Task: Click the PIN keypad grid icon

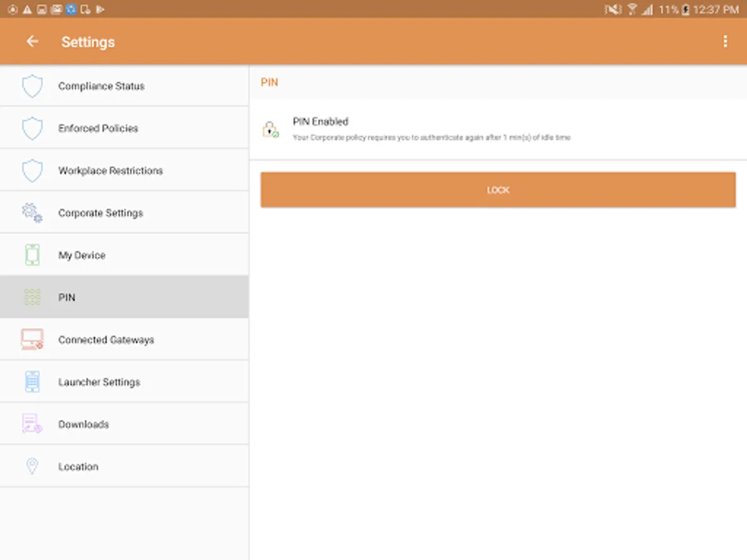Action: pyautogui.click(x=32, y=297)
